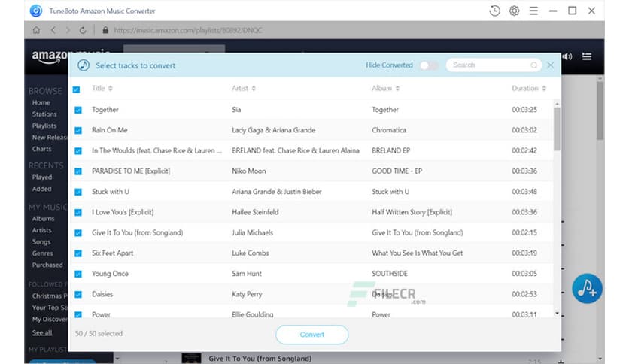Open the settings gear icon
The height and width of the screenshot is (364, 629).
click(x=514, y=11)
